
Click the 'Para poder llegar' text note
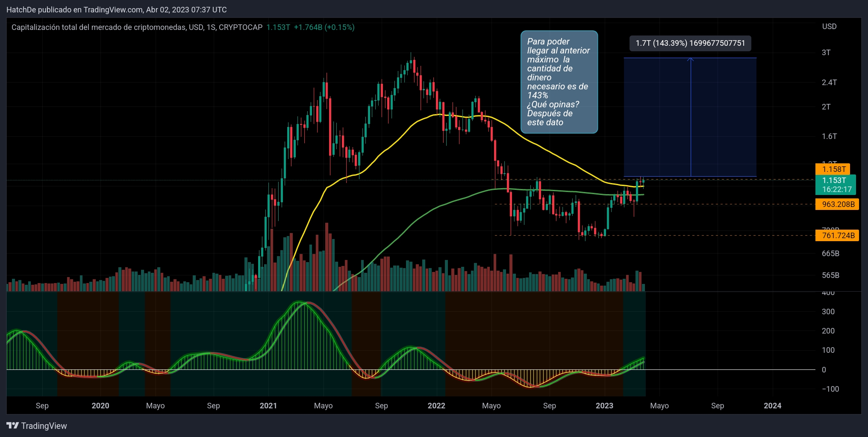click(559, 82)
